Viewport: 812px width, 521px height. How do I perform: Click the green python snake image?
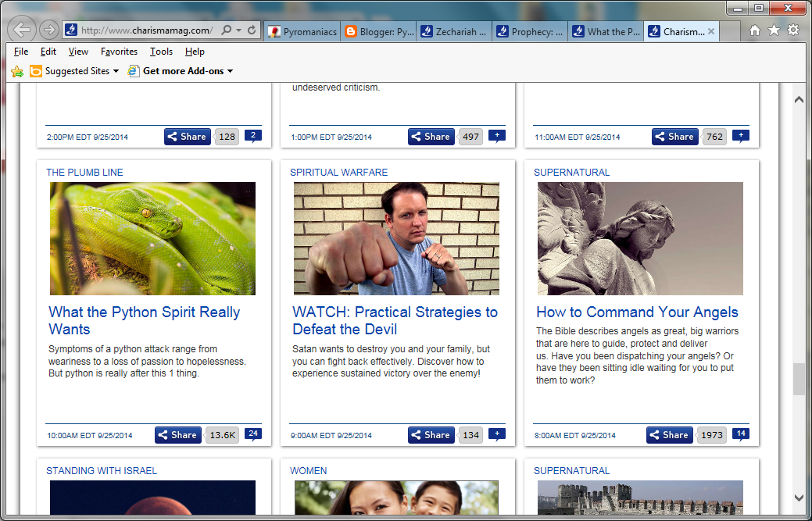point(152,238)
